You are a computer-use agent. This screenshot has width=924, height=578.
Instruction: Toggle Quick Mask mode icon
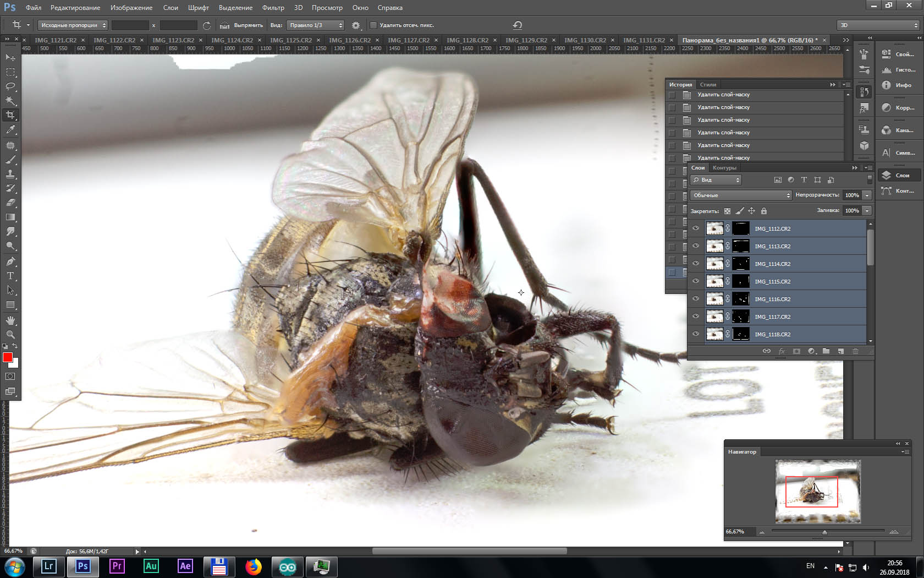point(10,377)
